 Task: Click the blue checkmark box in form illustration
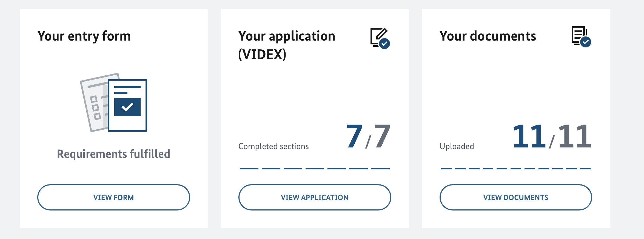tap(127, 107)
